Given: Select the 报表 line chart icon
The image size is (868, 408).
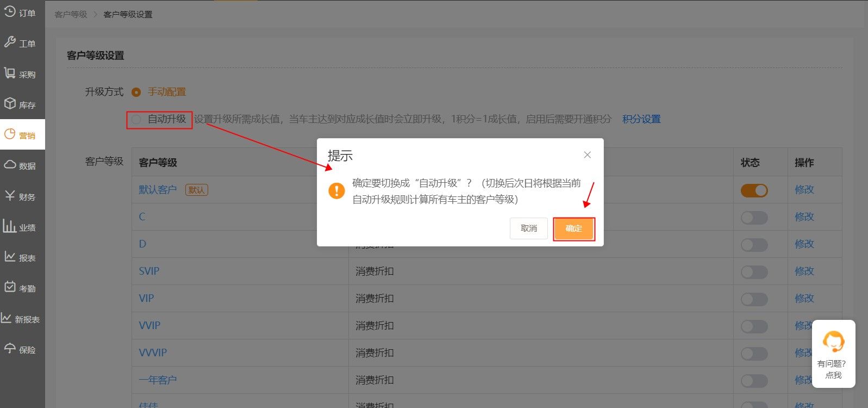Looking at the screenshot, I should click(x=10, y=256).
